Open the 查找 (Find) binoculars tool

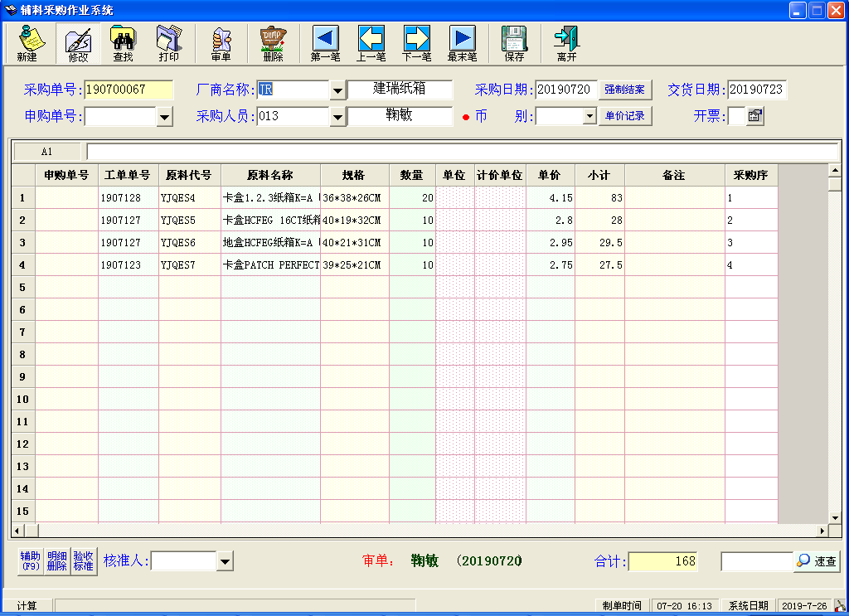(x=123, y=43)
